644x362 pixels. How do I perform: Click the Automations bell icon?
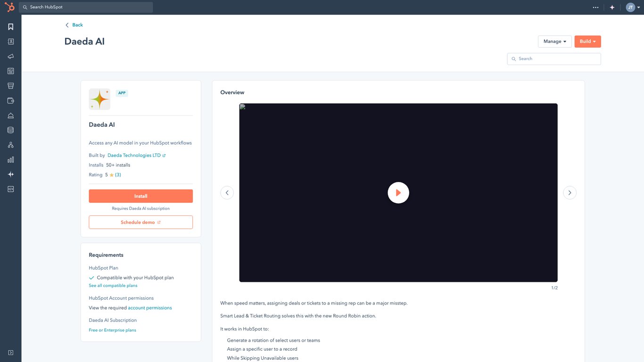coord(10,115)
